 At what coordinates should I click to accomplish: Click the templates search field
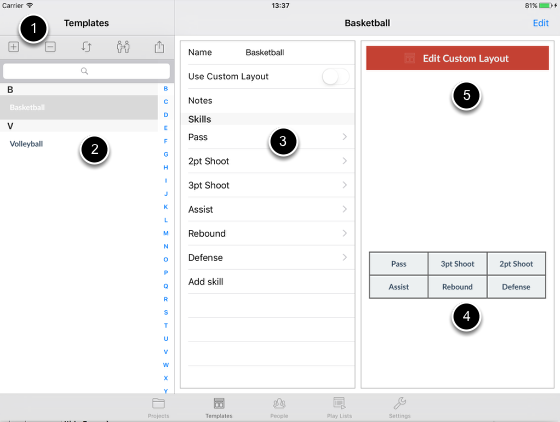coord(86,71)
